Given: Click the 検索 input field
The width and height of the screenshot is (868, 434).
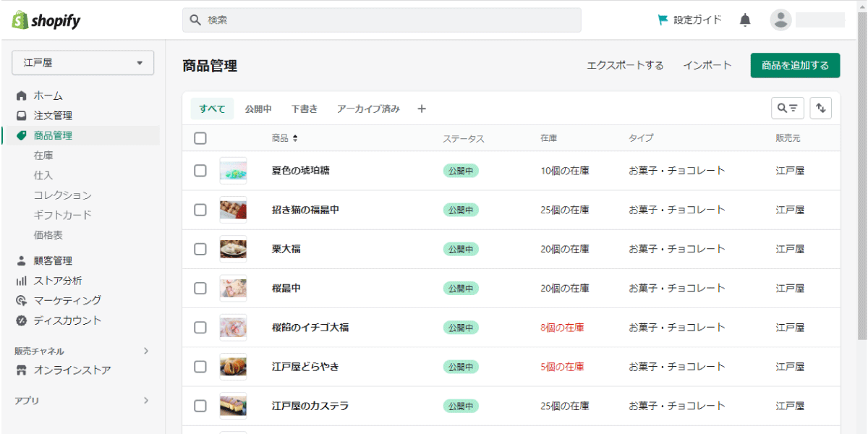Looking at the screenshot, I should [381, 20].
